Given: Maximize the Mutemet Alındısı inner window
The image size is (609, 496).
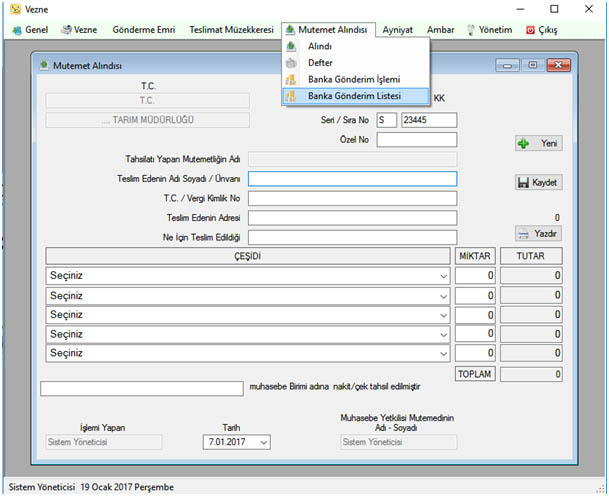Looking at the screenshot, I should [532, 65].
